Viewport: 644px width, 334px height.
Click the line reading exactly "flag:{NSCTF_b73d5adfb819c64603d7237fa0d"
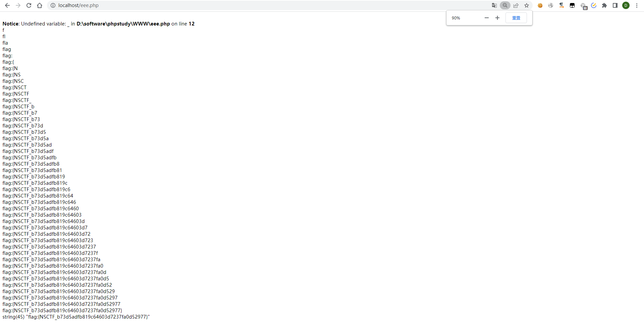click(x=54, y=272)
